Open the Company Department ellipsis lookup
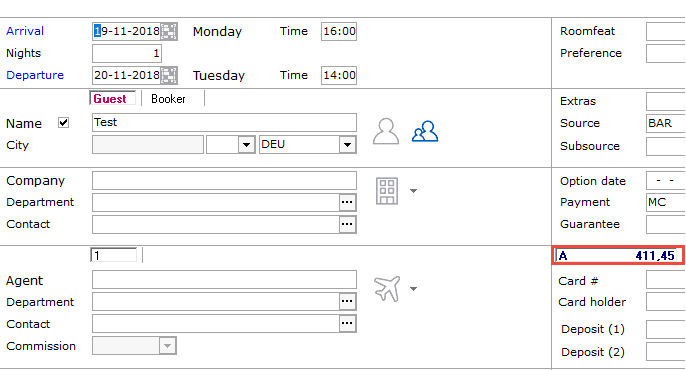The image size is (686, 370). pos(347,202)
